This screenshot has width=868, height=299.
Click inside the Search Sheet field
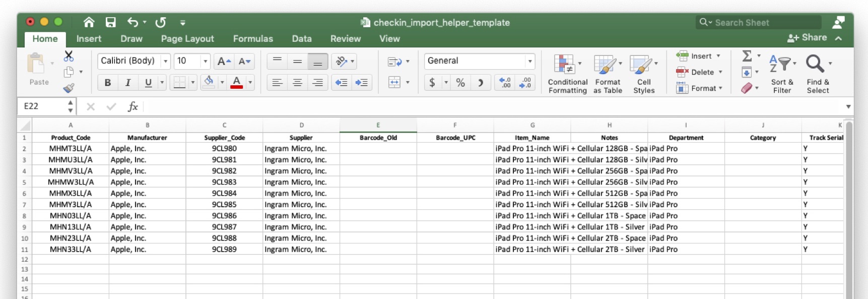[761, 23]
